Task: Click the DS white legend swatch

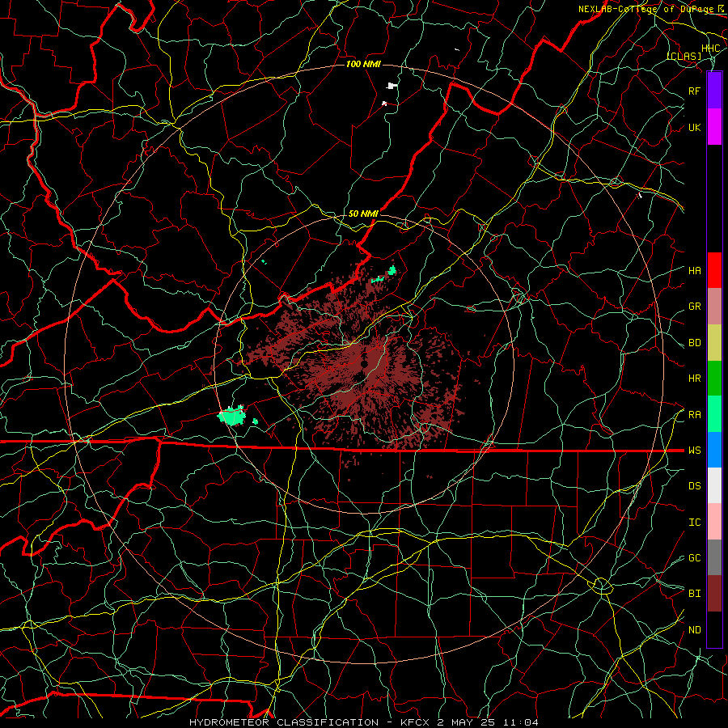Action: (x=714, y=485)
